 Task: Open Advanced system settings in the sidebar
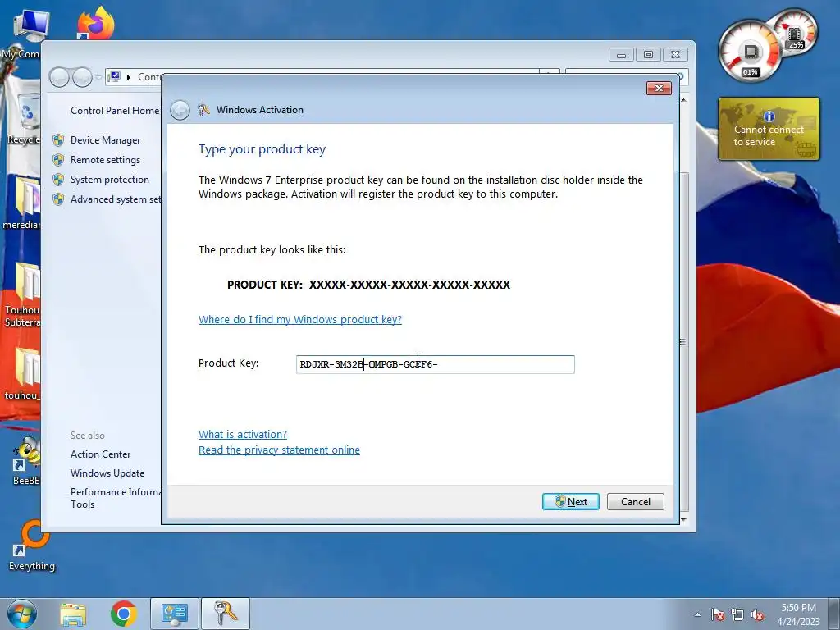click(116, 199)
